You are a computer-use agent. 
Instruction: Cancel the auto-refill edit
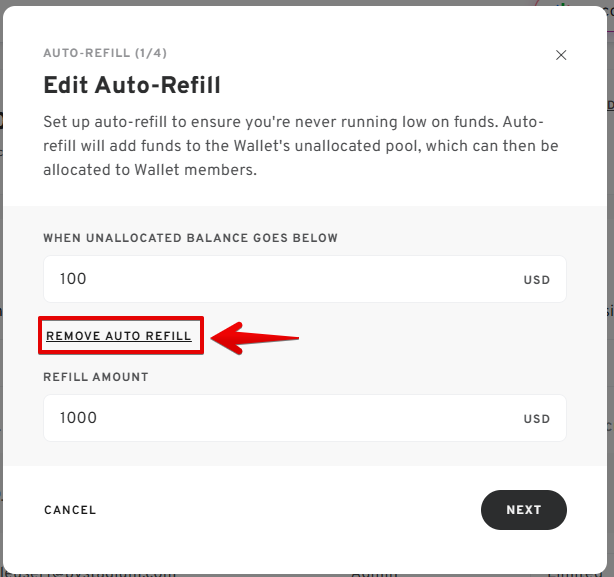(x=70, y=510)
